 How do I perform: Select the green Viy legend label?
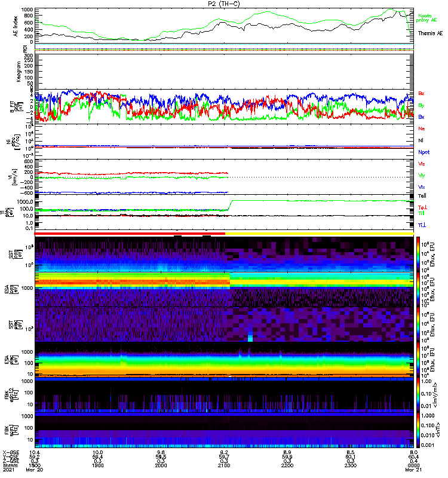point(422,176)
